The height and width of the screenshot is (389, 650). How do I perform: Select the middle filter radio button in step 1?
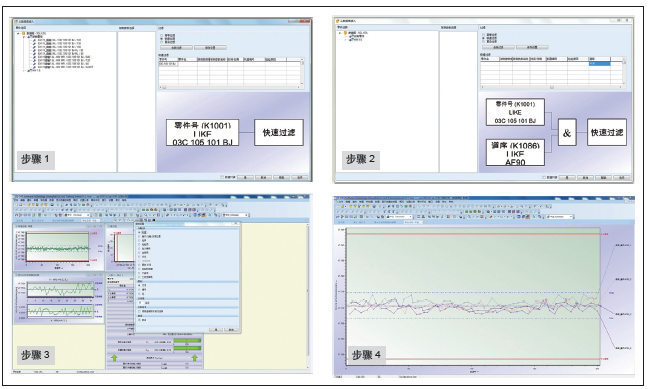point(162,39)
